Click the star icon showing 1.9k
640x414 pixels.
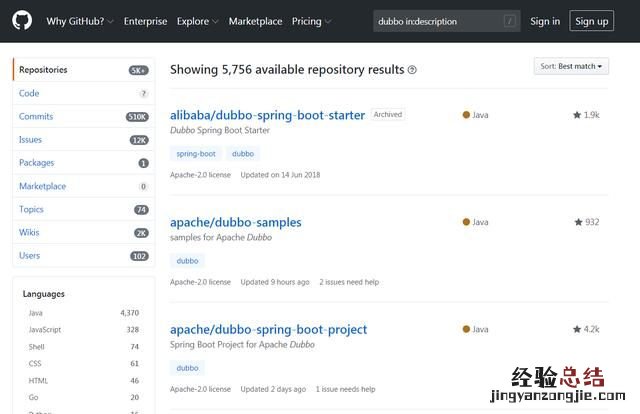click(x=577, y=115)
